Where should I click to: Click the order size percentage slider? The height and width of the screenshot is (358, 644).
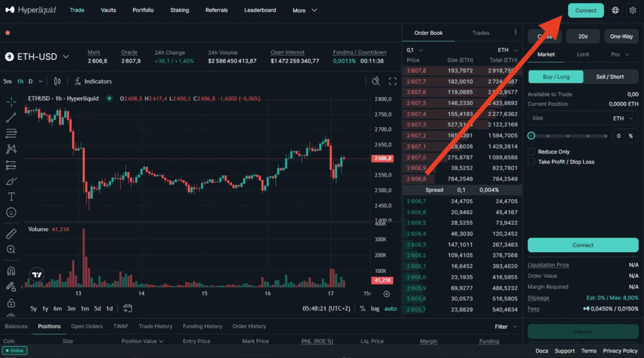tap(568, 136)
